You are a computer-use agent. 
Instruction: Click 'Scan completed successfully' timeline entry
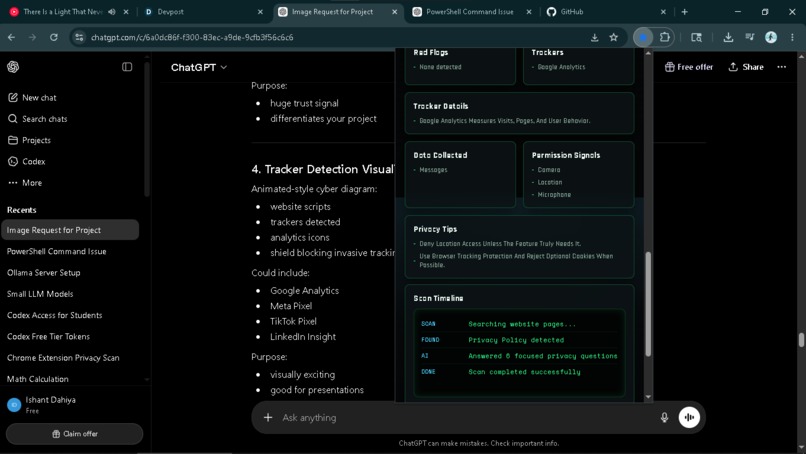[x=524, y=372]
